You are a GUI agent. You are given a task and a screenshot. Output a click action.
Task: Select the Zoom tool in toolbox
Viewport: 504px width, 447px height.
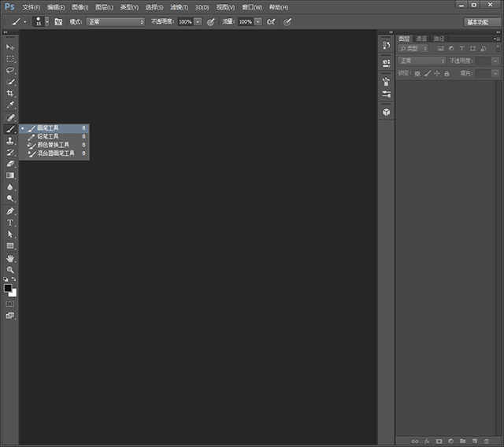click(x=10, y=270)
